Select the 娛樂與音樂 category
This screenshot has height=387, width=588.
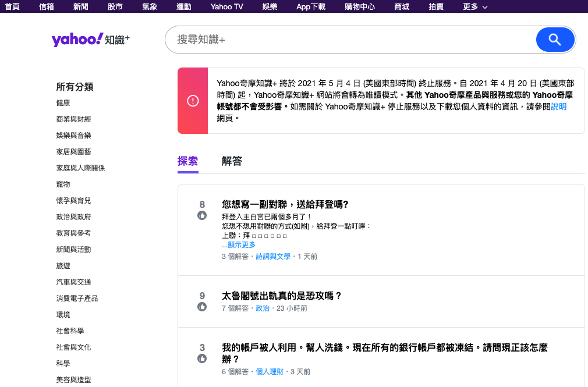[x=73, y=136]
